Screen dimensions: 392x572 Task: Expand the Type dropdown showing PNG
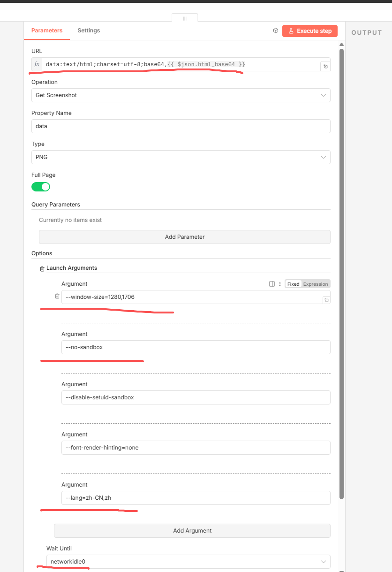click(x=181, y=157)
